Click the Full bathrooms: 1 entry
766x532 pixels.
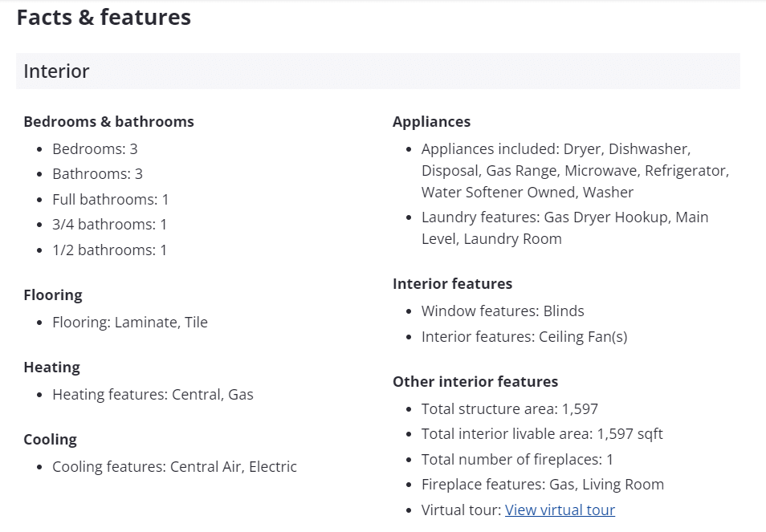pyautogui.click(x=110, y=200)
